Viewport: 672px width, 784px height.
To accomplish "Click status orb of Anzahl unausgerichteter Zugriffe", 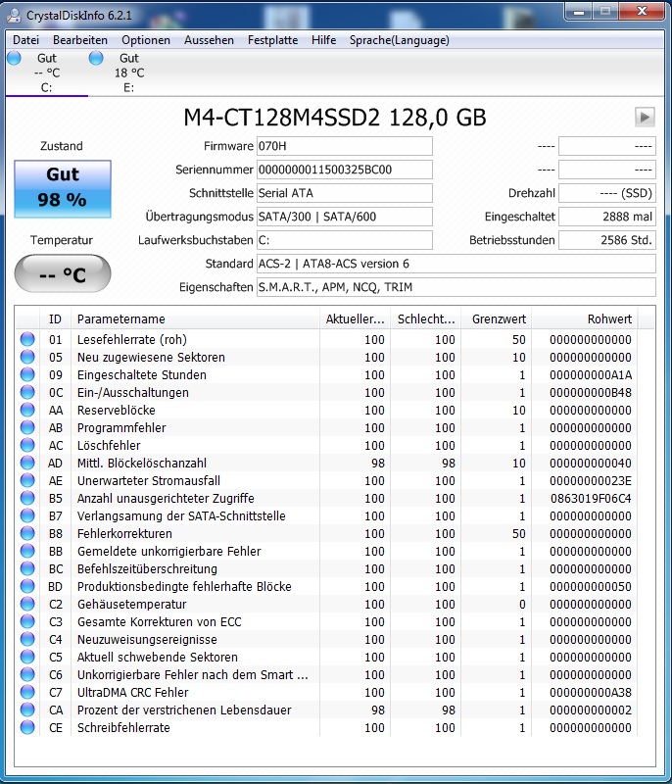I will tap(27, 498).
